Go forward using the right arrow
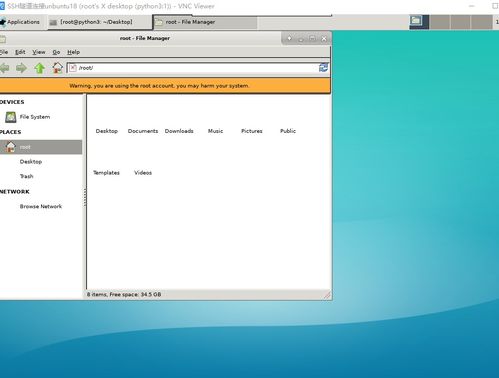This screenshot has width=499, height=378. point(21,68)
